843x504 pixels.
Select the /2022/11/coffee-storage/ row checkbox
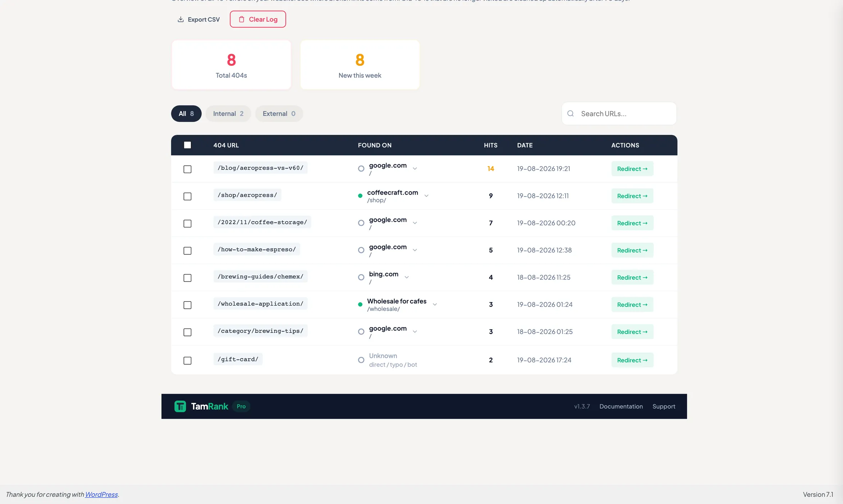(187, 224)
